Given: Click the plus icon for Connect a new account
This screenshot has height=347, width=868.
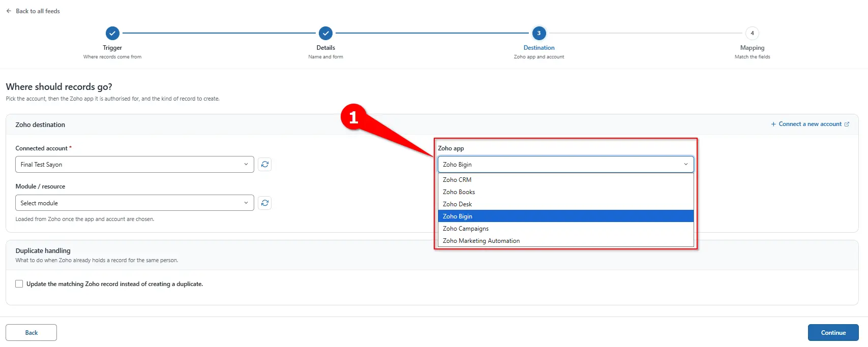Looking at the screenshot, I should [x=773, y=124].
